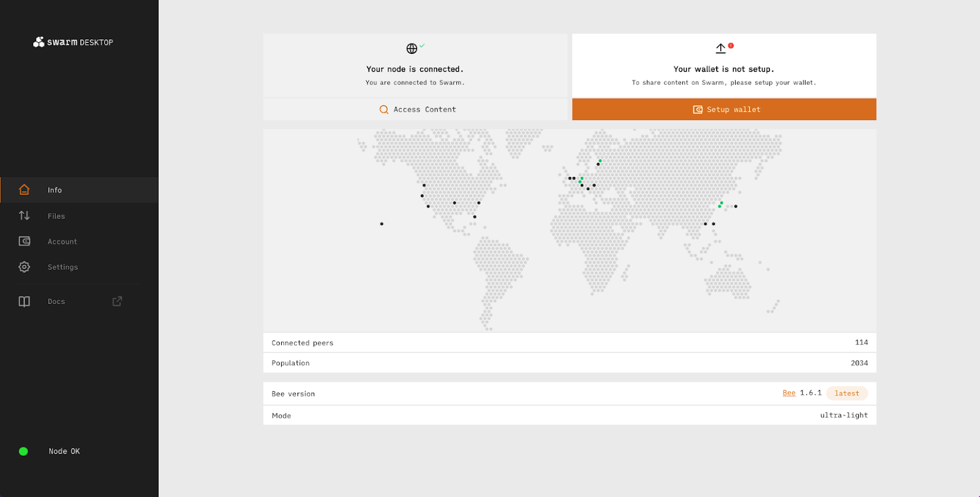Click the Settings gear icon

(24, 267)
